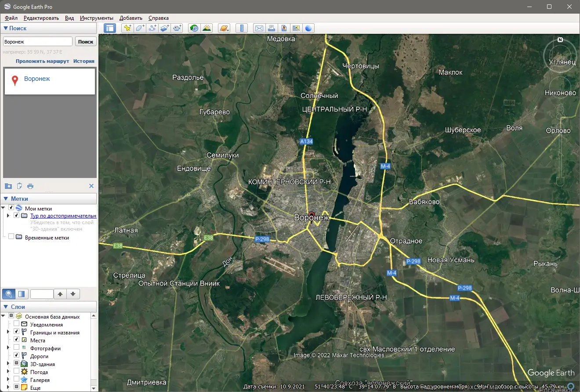Image resolution: width=580 pixels, height=392 pixels.
Task: Enable Временные метки checkbox
Action: tap(11, 237)
